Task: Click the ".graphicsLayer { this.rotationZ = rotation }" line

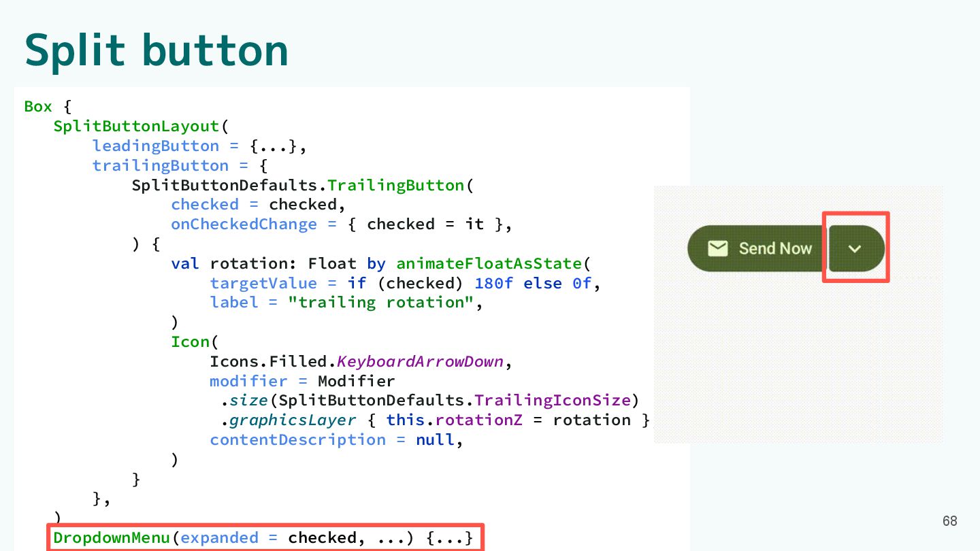Action: [x=435, y=420]
